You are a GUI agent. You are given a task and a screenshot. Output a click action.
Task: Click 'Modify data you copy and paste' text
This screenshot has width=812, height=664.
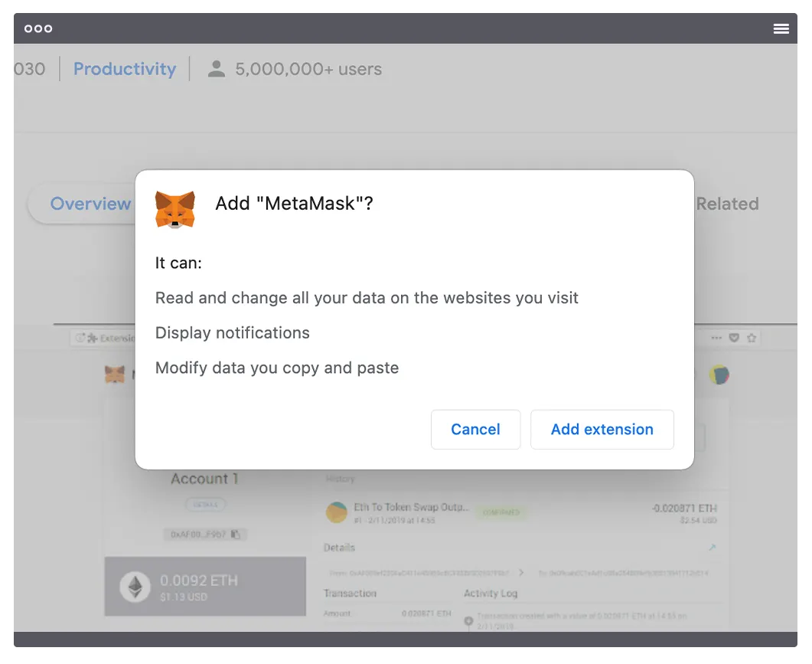(x=277, y=368)
